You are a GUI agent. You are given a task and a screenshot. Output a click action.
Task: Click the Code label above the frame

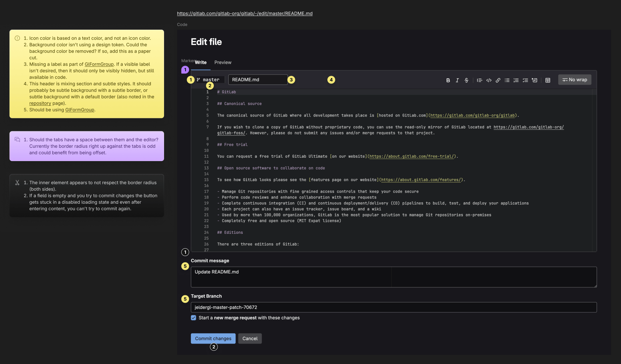pyautogui.click(x=182, y=24)
